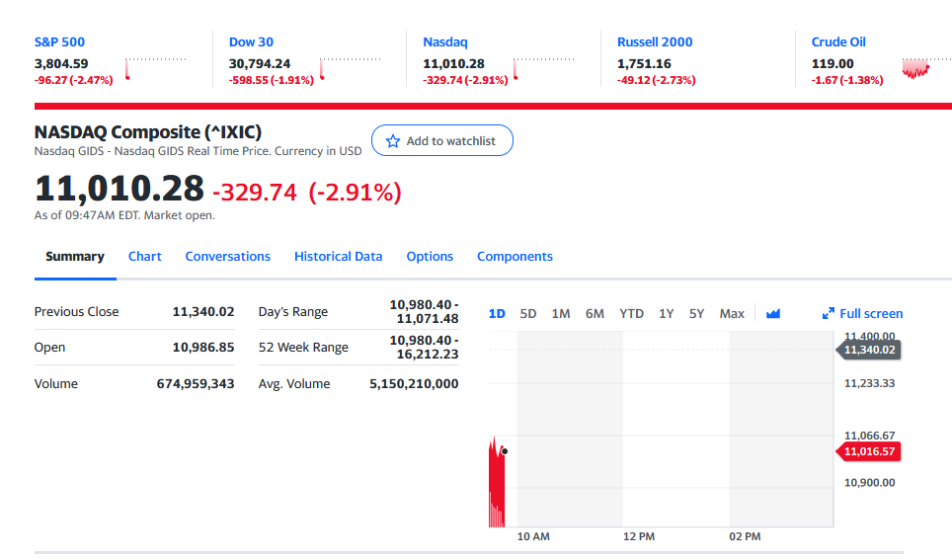Open the Options tab

(430, 257)
